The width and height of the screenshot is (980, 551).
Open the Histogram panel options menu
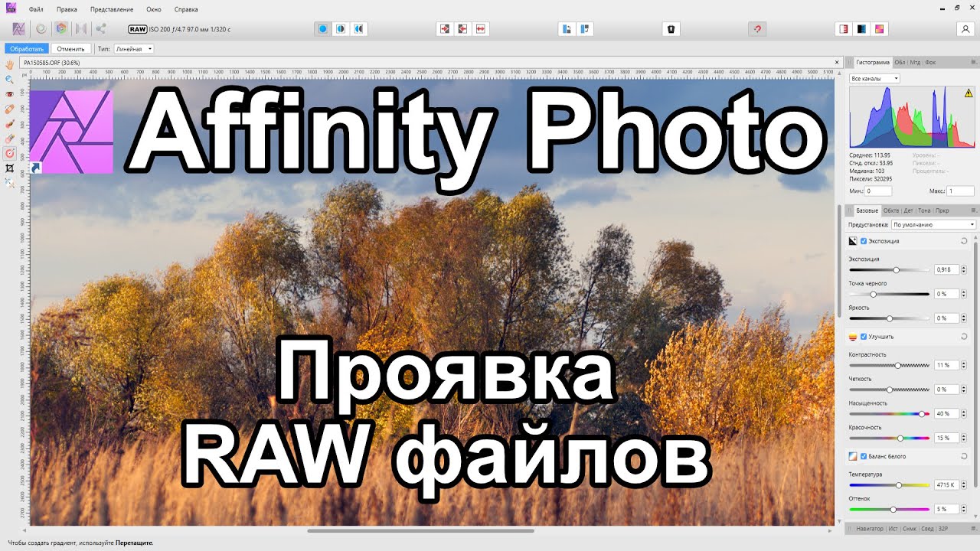(x=973, y=62)
